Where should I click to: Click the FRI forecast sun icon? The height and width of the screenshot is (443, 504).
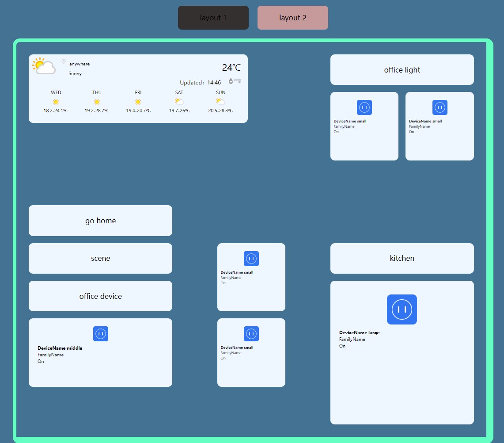138,102
